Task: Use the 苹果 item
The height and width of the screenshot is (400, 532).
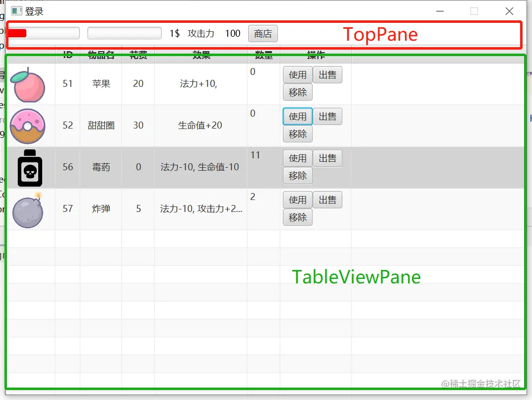Action: tap(298, 74)
